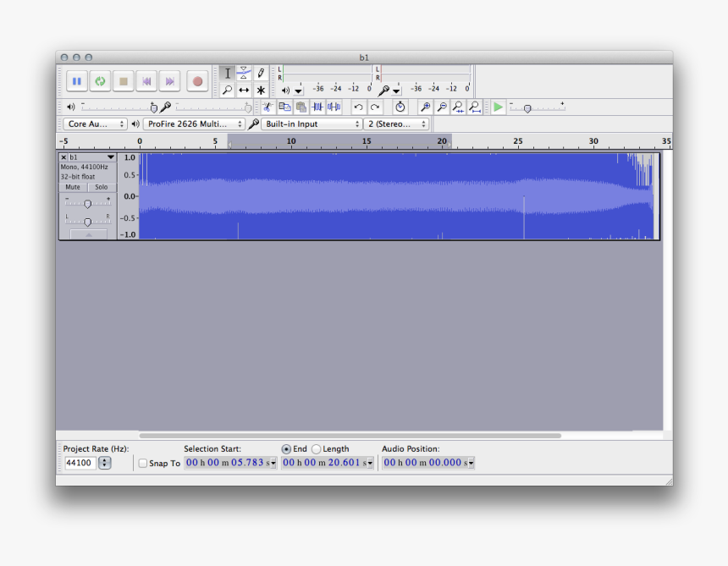Click the Selection Start time field

227,463
